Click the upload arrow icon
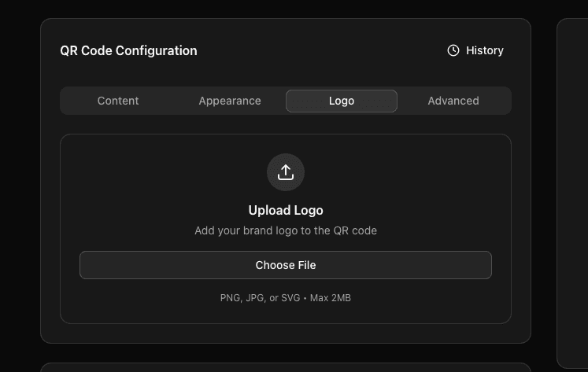The width and height of the screenshot is (588, 372). (286, 172)
